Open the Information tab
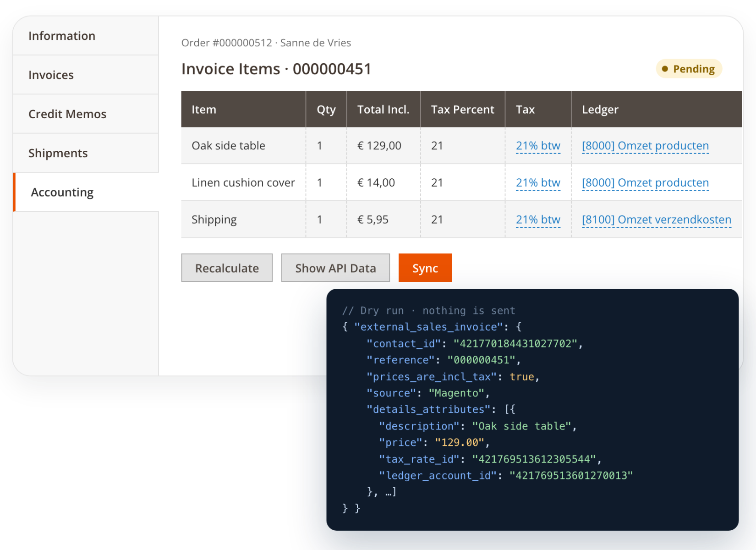This screenshot has width=756, height=550. 86,36
